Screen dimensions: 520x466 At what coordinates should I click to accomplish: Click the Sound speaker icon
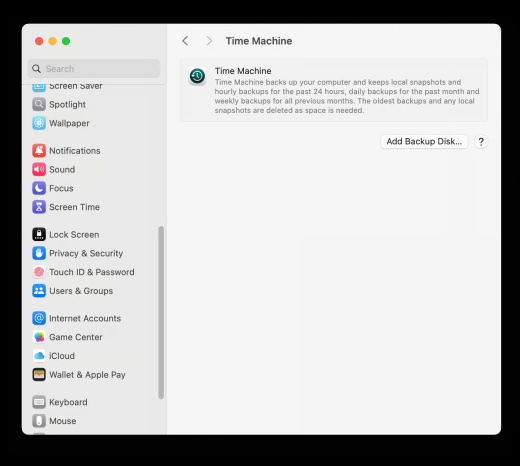[x=39, y=169]
